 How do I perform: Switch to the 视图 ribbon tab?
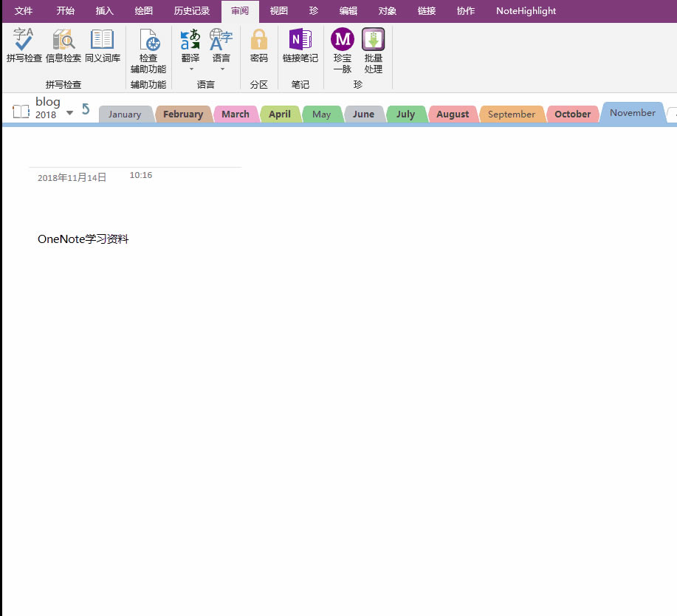pyautogui.click(x=278, y=10)
